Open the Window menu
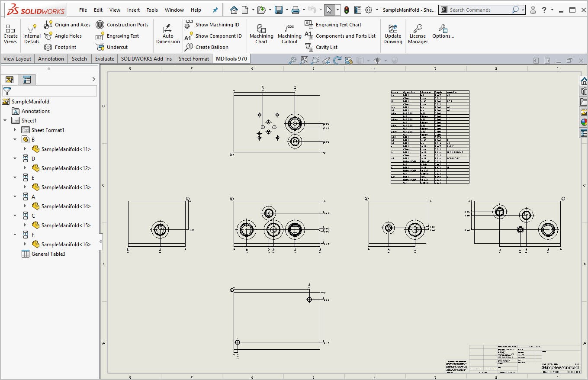Image resolution: width=588 pixels, height=380 pixels. point(174,10)
